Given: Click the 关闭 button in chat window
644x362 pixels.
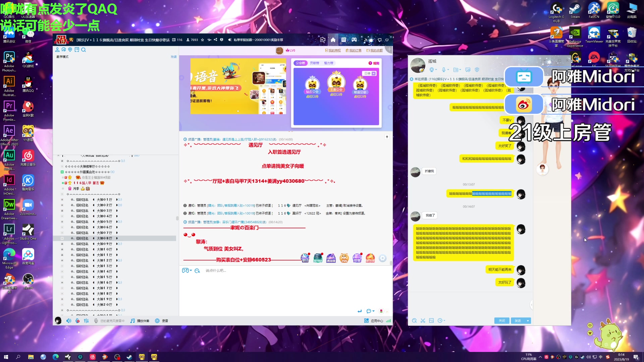Looking at the screenshot, I should [x=501, y=321].
